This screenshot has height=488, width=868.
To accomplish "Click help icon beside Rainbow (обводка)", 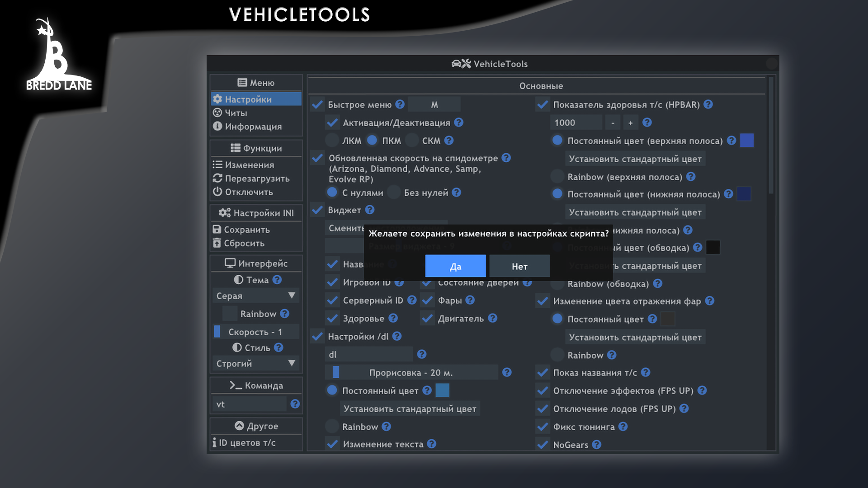I will 657,283.
